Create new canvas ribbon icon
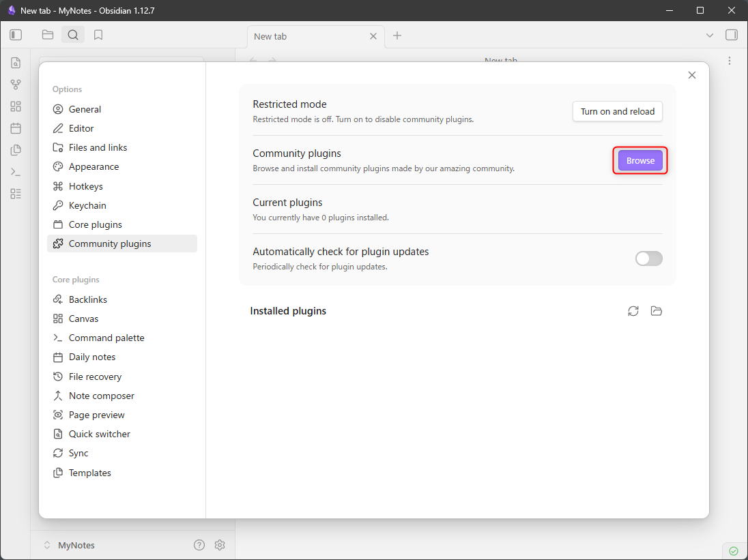 pos(16,106)
